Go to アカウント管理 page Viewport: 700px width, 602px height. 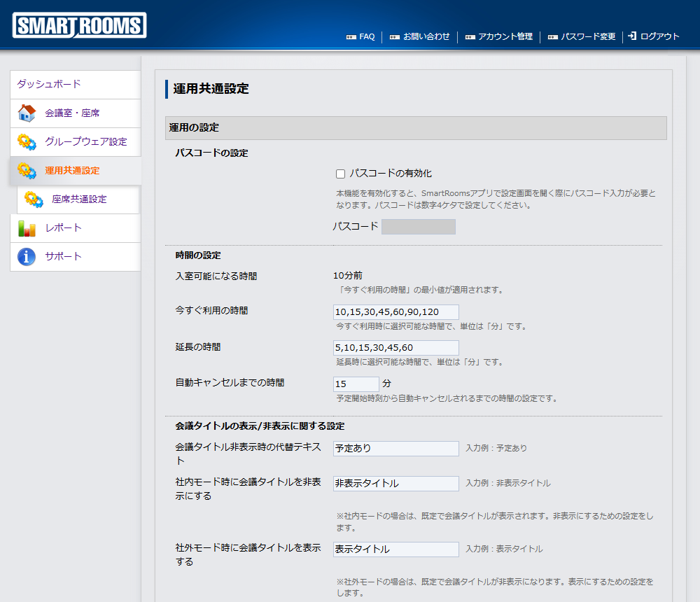pyautogui.click(x=505, y=36)
